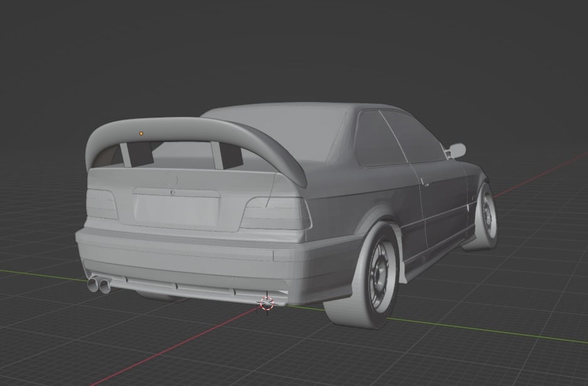Click the 3D cursor near the rear bumper
The image size is (588, 386).
267,303
